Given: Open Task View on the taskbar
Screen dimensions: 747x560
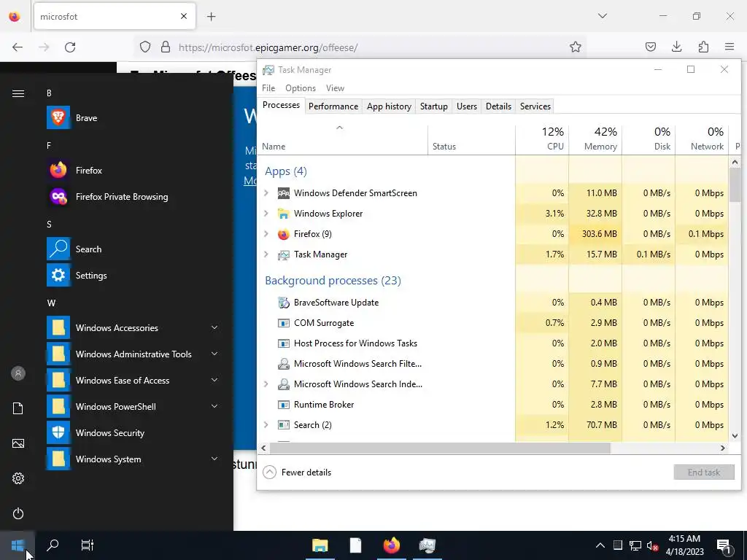Looking at the screenshot, I should 88,545.
